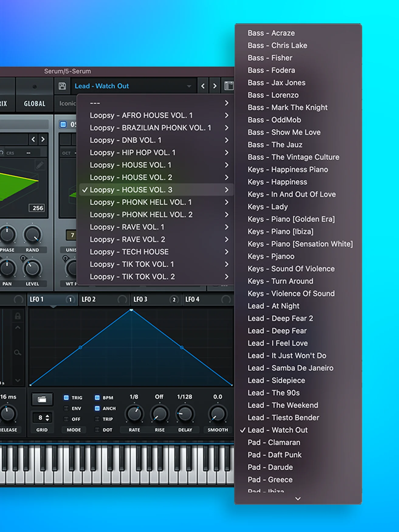Toggle the ENV mode checkbox

coord(66,408)
